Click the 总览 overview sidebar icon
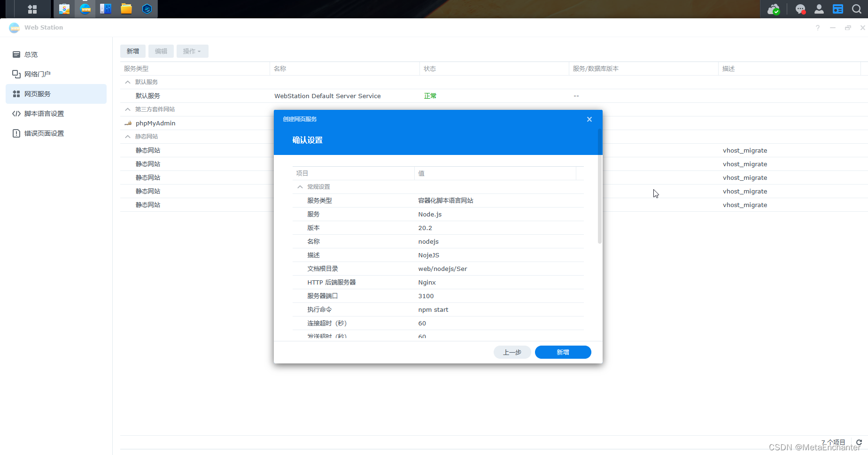 coord(16,54)
